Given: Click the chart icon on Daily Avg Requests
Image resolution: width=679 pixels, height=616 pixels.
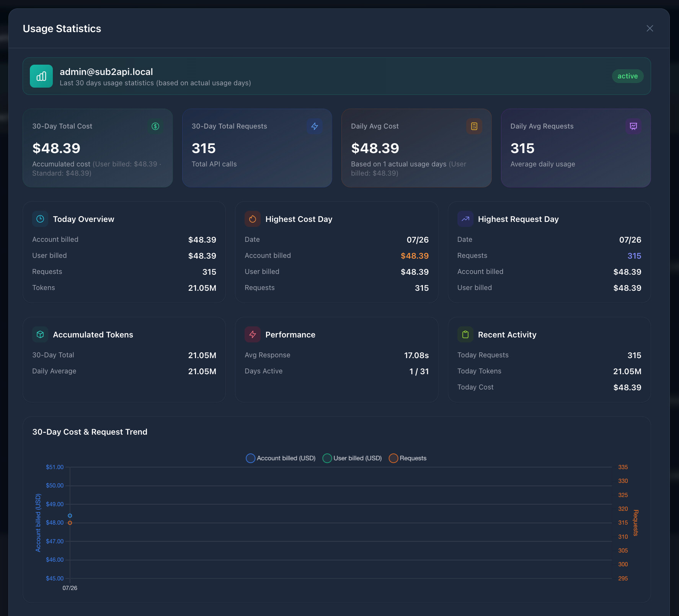Looking at the screenshot, I should coord(633,126).
